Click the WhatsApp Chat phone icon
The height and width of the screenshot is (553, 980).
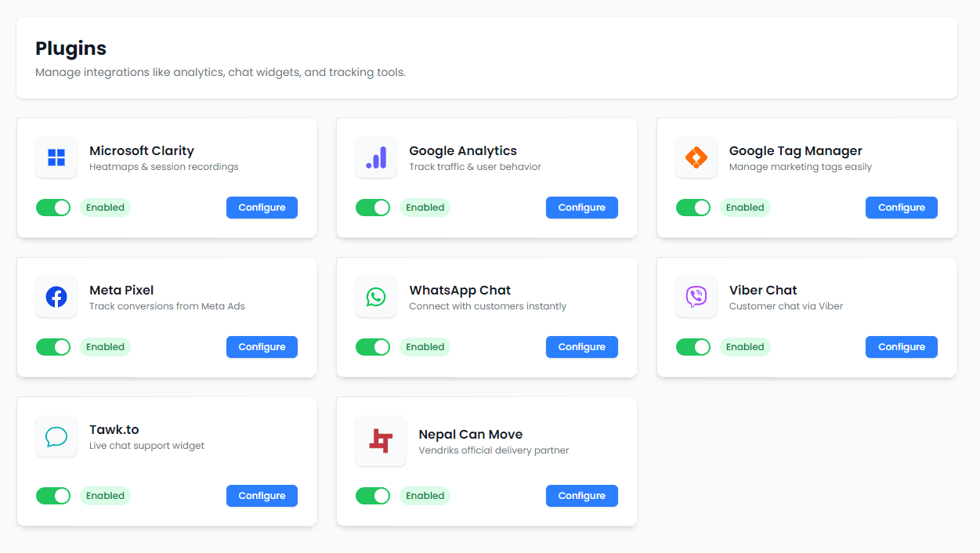pyautogui.click(x=376, y=296)
